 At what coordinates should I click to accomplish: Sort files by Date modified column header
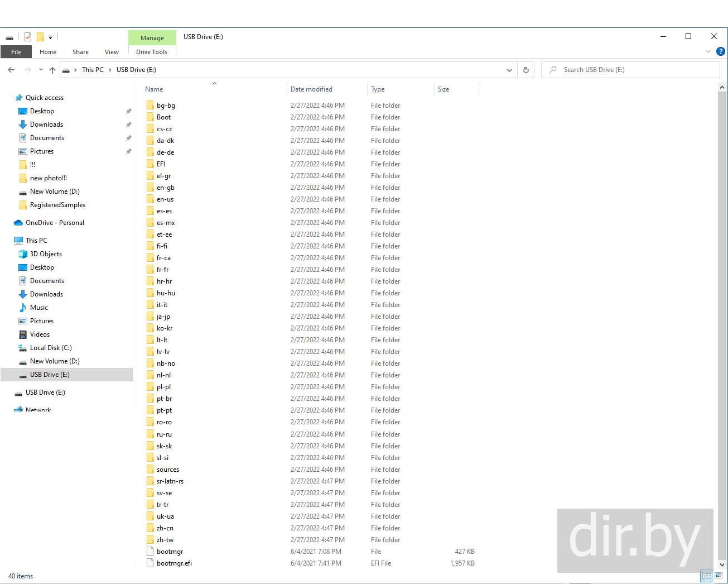pyautogui.click(x=327, y=89)
